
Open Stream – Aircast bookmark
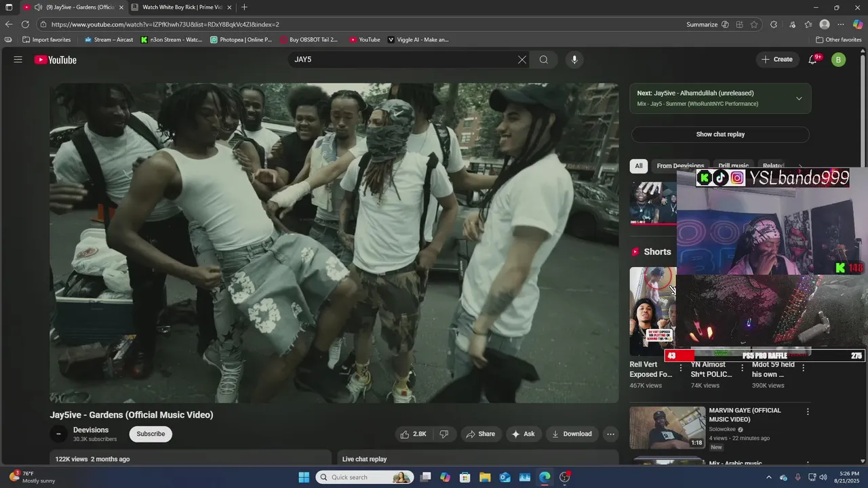[108, 39]
